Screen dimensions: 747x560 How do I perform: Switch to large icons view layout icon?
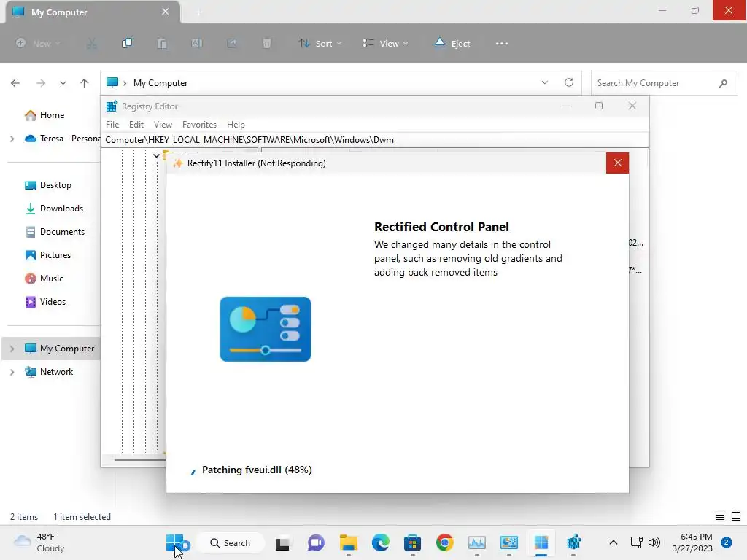coord(736,516)
